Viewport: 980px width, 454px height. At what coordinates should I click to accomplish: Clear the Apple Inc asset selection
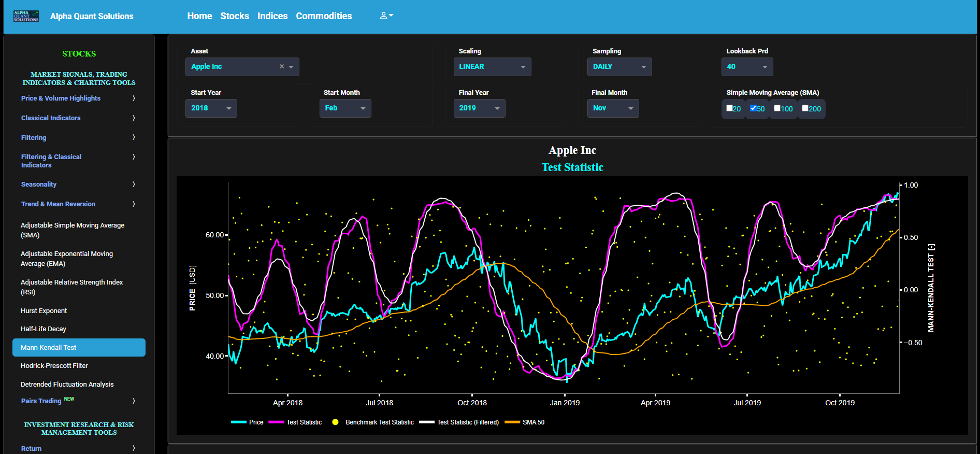click(282, 66)
